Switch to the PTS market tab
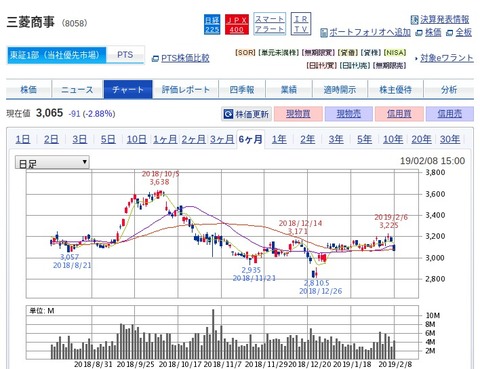This screenshot has height=369, width=480. coord(125,55)
